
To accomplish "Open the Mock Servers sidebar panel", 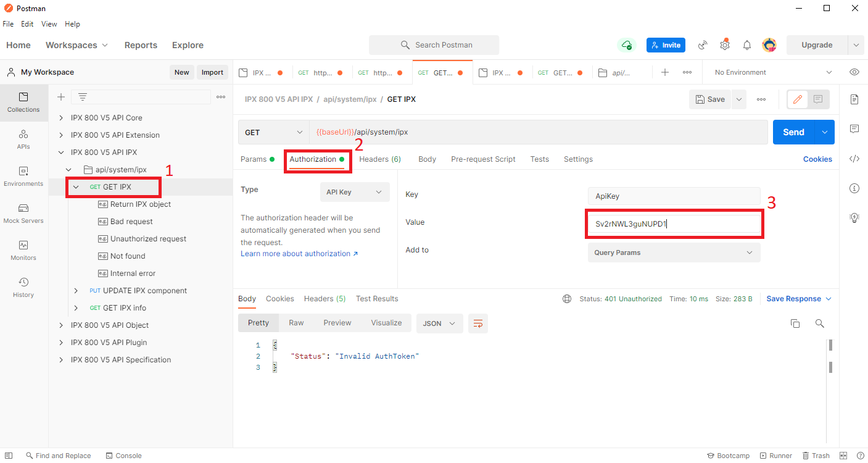I will click(x=23, y=214).
